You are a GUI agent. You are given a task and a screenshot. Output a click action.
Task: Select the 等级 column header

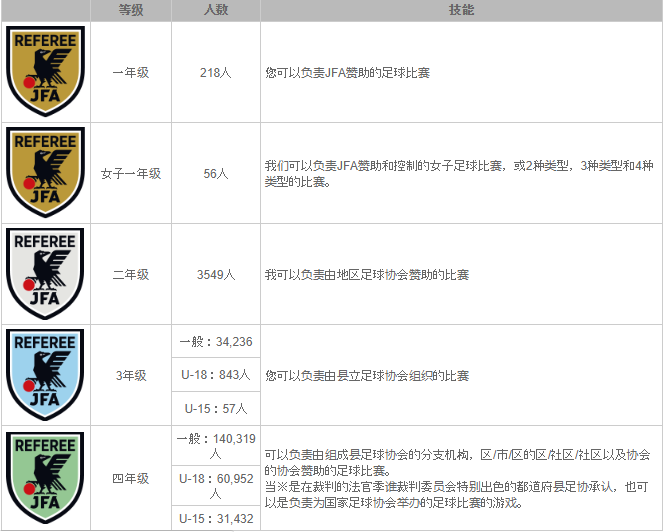(x=131, y=10)
